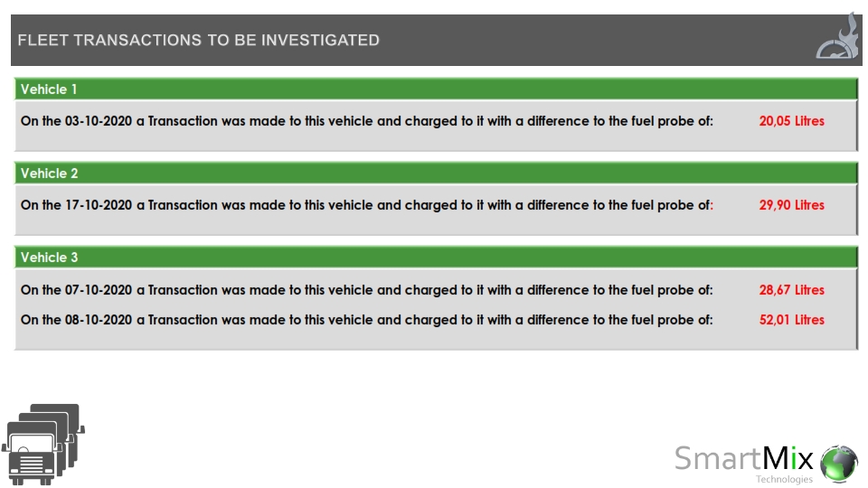This screenshot has width=868, height=488.
Task: Click the truck fleet icon
Action: (x=43, y=445)
